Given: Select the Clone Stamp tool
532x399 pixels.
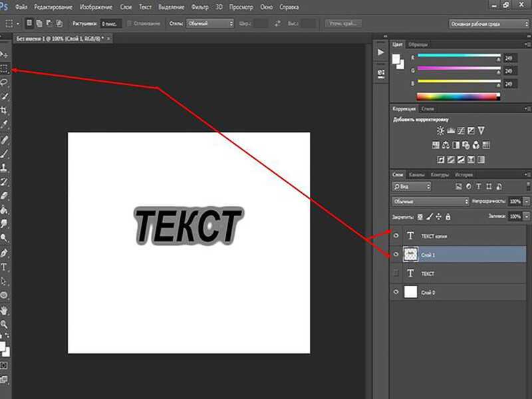Looking at the screenshot, I should coord(4,168).
